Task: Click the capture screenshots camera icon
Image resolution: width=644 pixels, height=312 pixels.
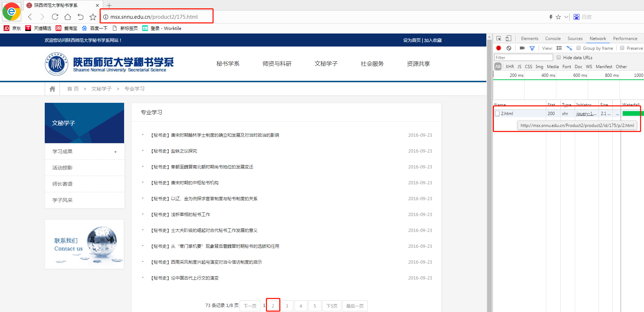Action: click(522, 48)
